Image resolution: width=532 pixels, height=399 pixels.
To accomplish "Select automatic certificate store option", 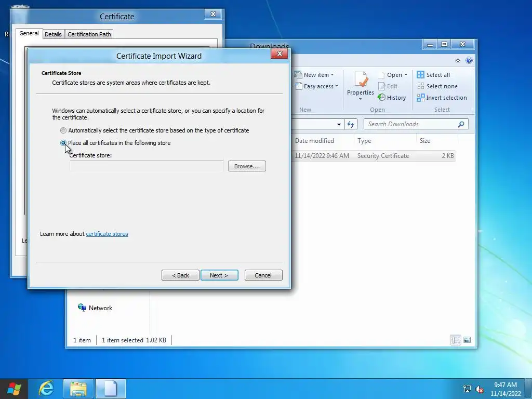I will tap(63, 130).
